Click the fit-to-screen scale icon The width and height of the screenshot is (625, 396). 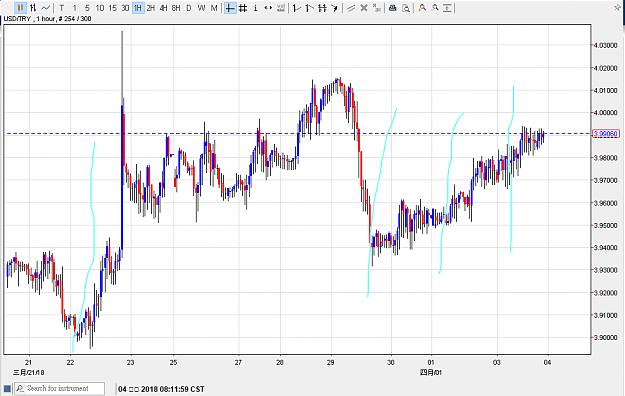pos(448,8)
